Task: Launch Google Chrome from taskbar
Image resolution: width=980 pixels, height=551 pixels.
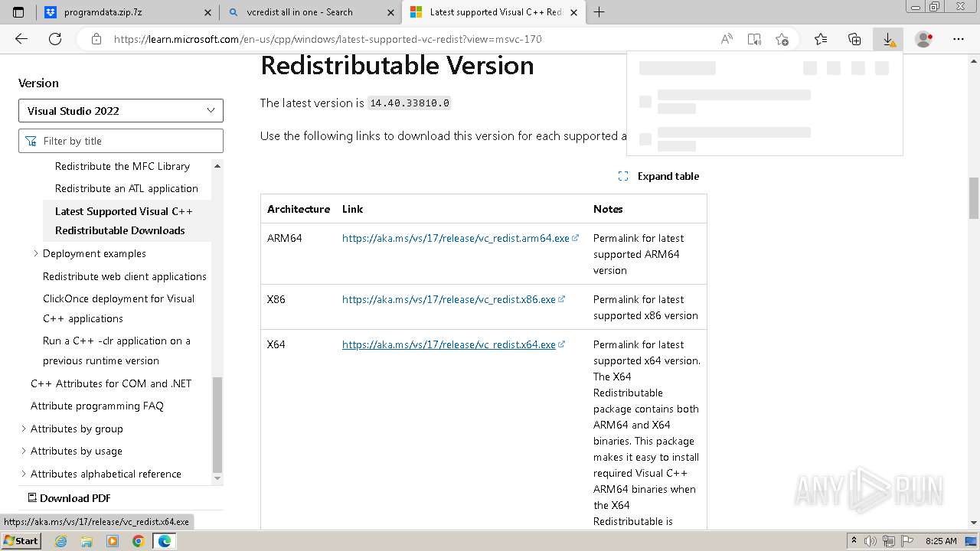Action: pos(138,541)
